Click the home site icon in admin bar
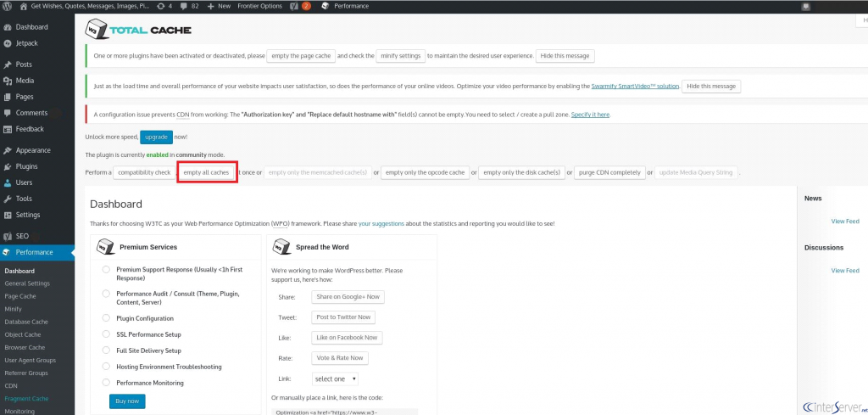The image size is (868, 415). [x=23, y=6]
